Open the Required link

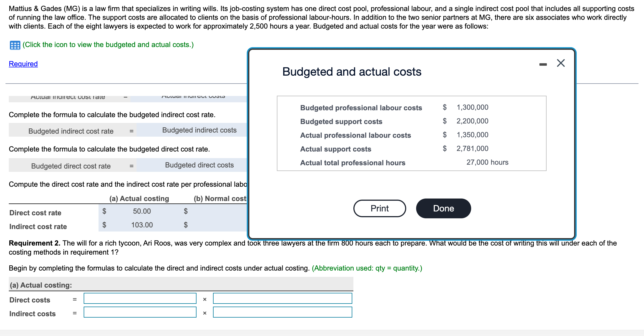[23, 64]
